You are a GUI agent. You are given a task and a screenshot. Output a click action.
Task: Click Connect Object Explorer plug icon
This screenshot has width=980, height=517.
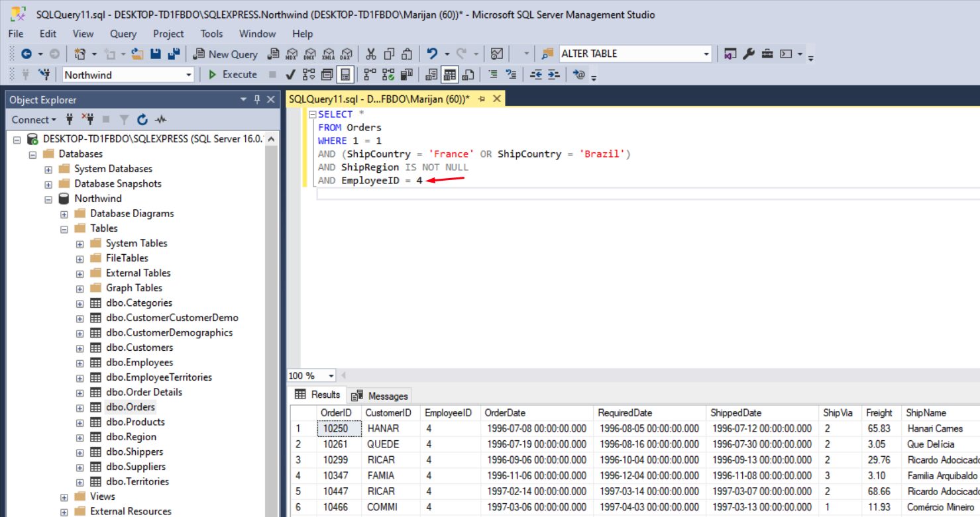pos(70,120)
